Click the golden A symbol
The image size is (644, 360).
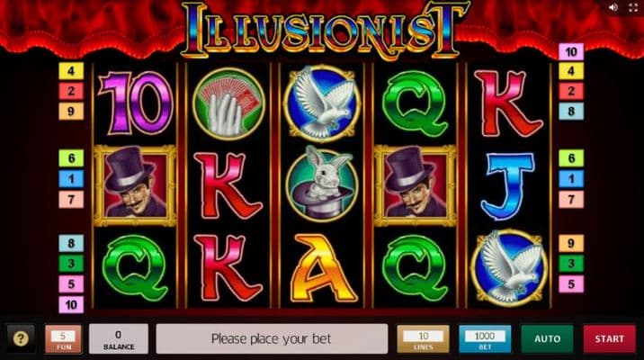[322, 267]
